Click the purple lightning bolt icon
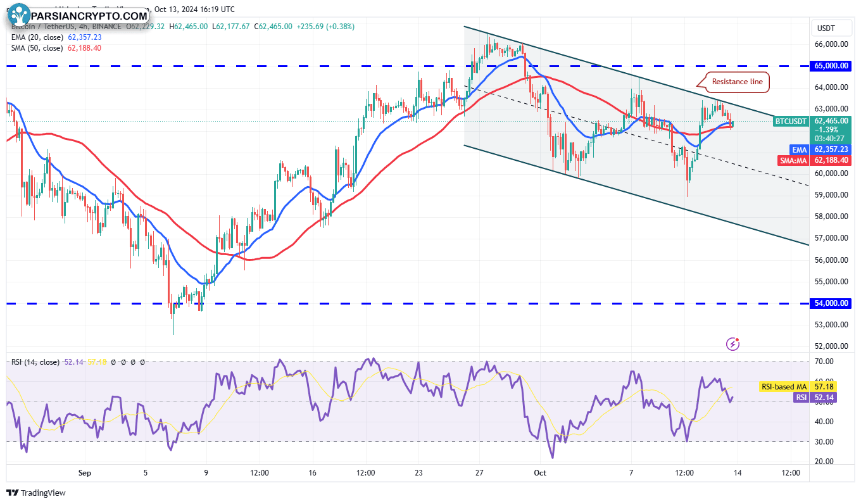 [733, 344]
